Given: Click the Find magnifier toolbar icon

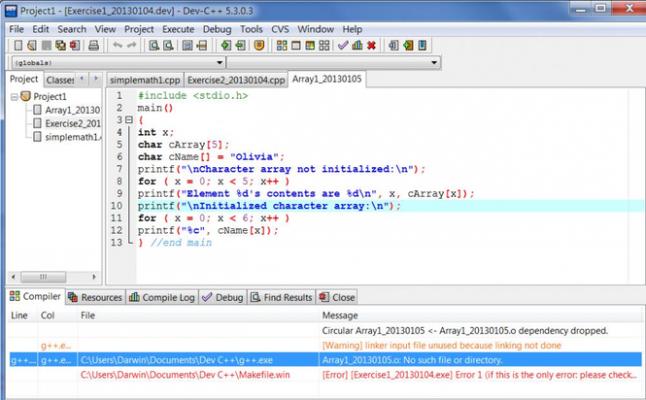Looking at the screenshot, I should tap(154, 45).
